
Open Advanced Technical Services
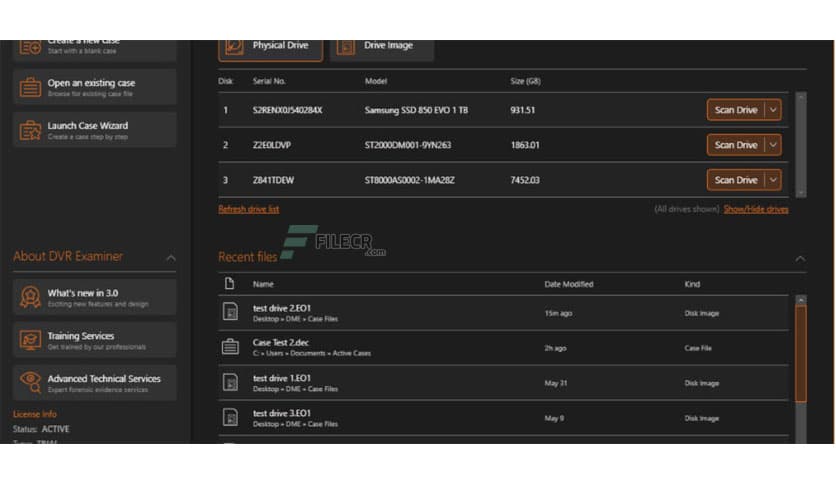tap(95, 383)
